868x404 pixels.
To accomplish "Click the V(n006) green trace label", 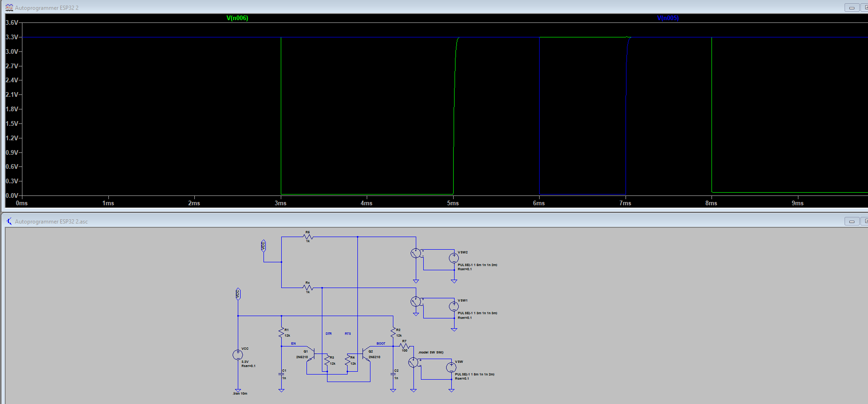I will [237, 18].
